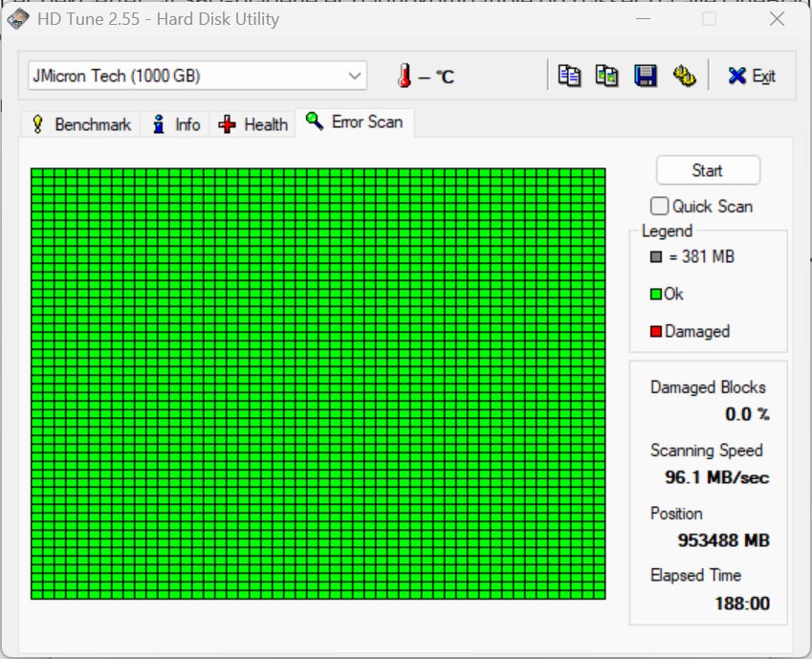
Task: Open the Info tab
Action: [175, 124]
